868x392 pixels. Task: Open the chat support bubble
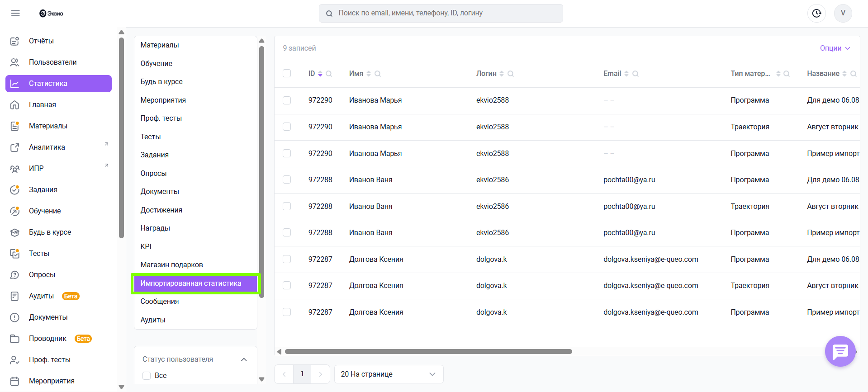(840, 351)
